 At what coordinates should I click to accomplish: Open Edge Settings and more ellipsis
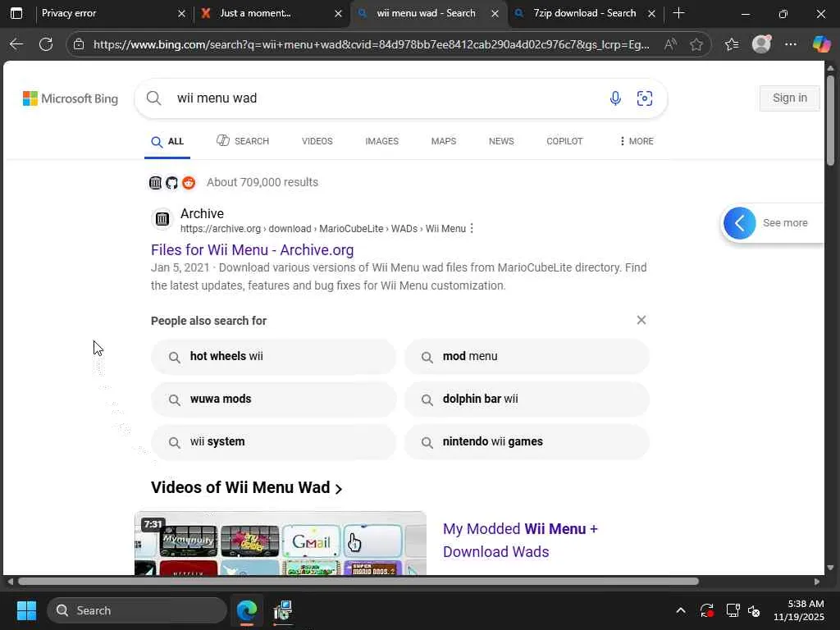(x=791, y=44)
